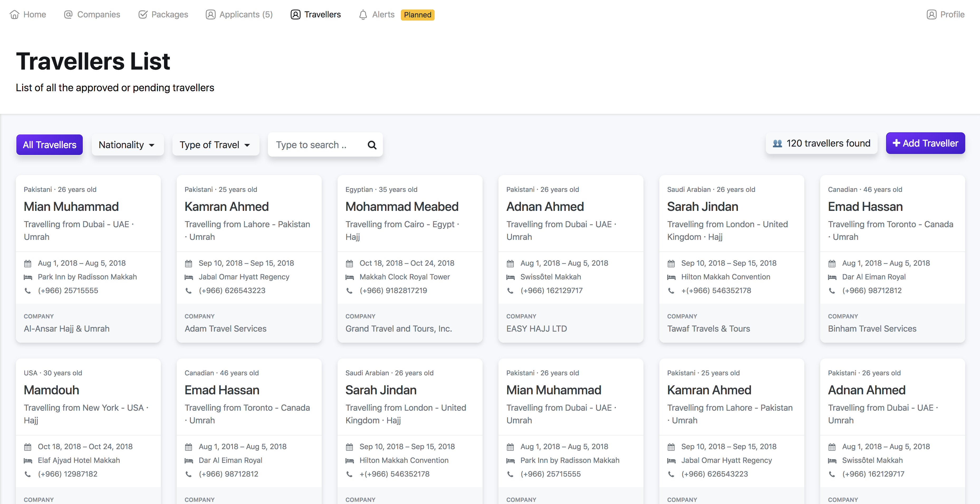980x504 pixels.
Task: Click calendar icon on Mohammad Meabed card
Action: pos(349,263)
